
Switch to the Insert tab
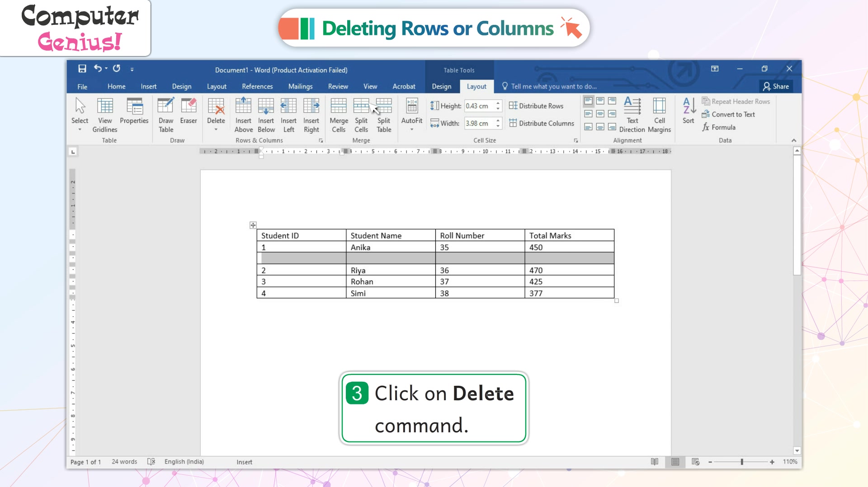pyautogui.click(x=148, y=86)
